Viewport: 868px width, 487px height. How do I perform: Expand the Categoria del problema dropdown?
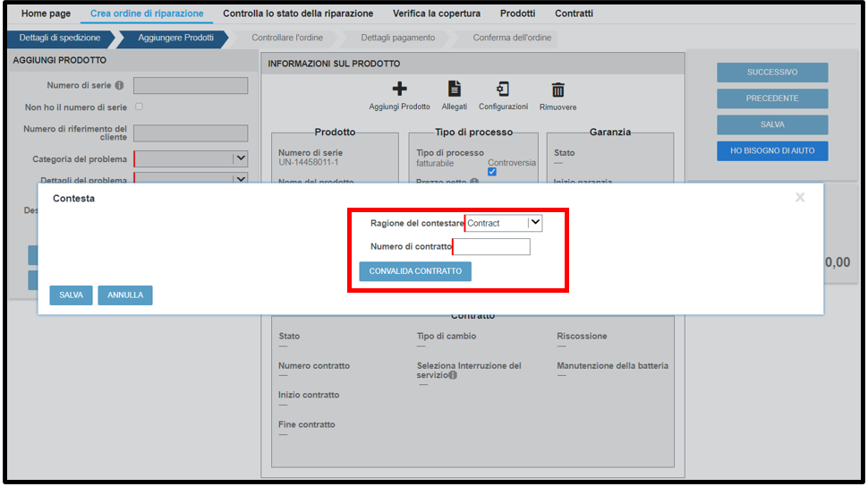[x=191, y=158]
